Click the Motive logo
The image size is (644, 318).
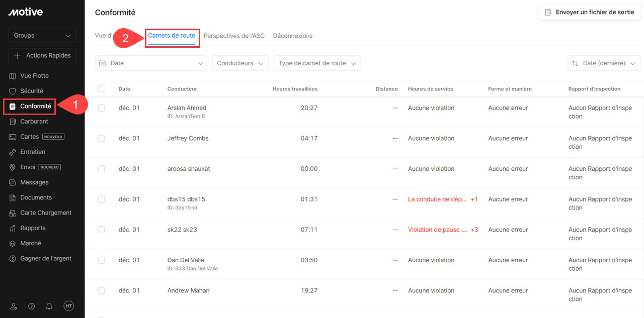[x=26, y=12]
